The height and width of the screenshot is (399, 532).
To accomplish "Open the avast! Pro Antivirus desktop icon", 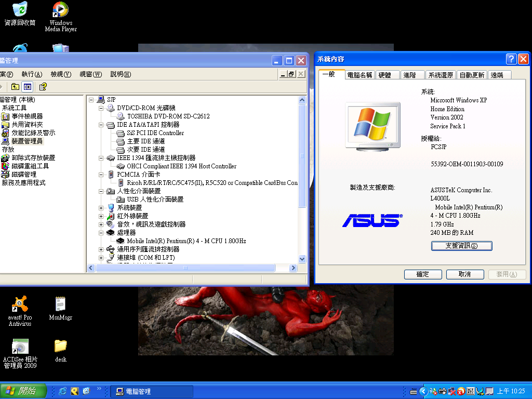I will (x=20, y=311).
